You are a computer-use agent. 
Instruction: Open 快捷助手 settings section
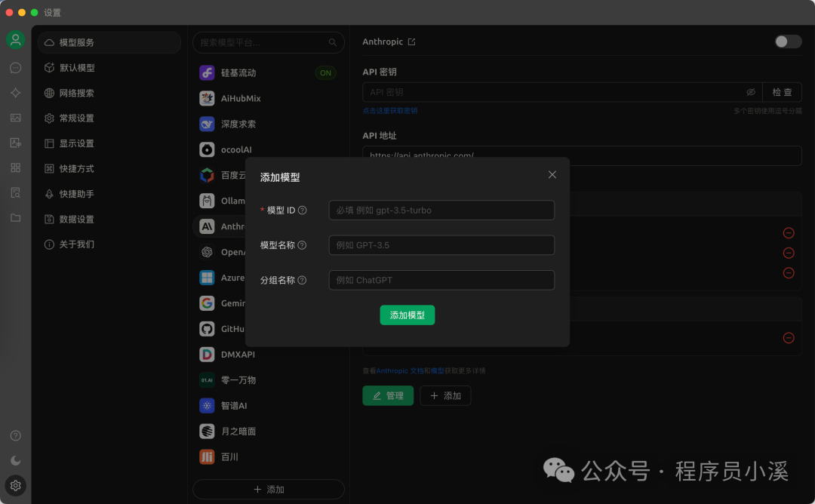click(x=109, y=194)
